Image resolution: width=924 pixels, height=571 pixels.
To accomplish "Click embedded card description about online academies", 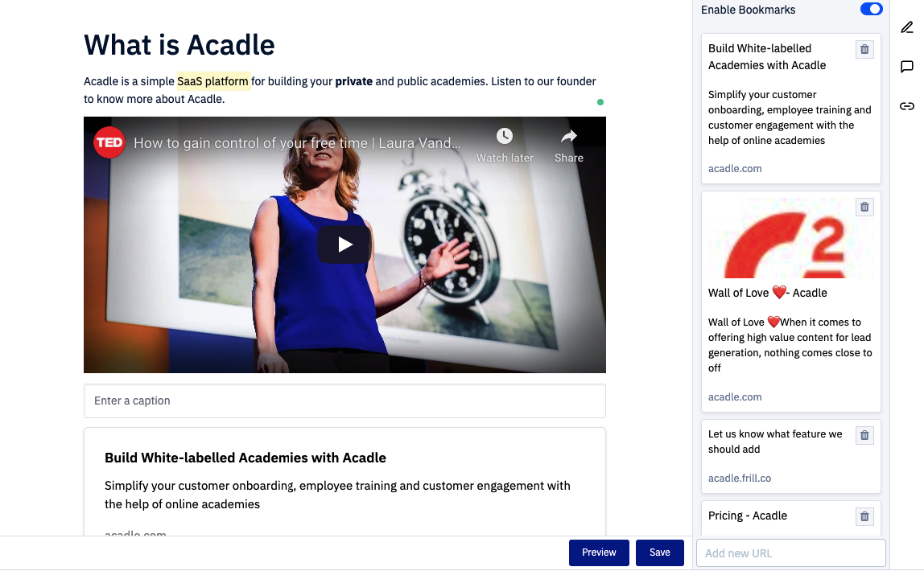I will pos(337,495).
